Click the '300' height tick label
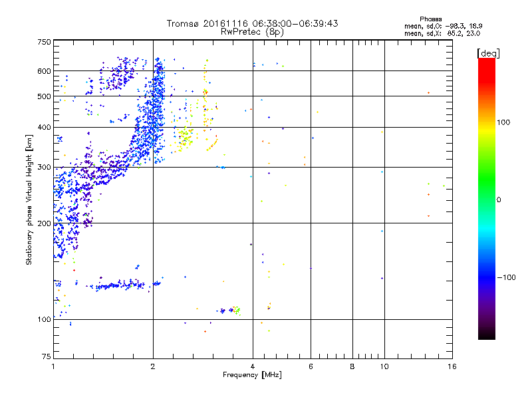This screenshot has width=532, height=399. tap(44, 168)
